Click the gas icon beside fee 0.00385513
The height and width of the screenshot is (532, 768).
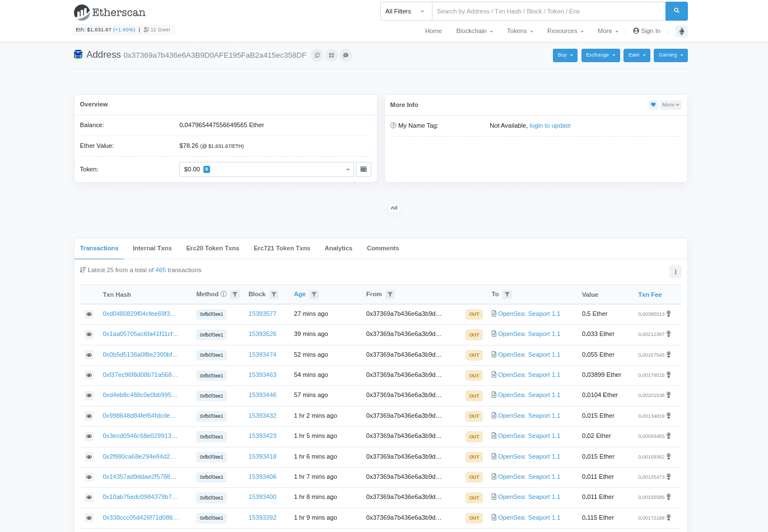click(x=668, y=314)
